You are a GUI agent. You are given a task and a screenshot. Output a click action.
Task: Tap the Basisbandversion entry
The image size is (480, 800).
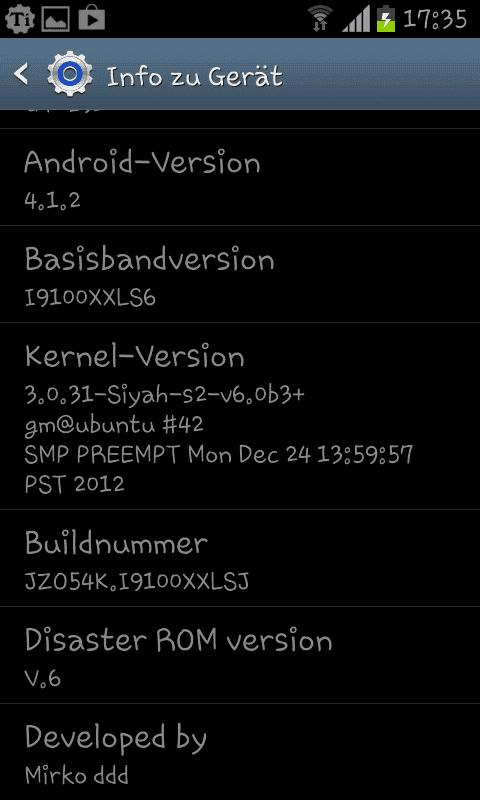(x=240, y=274)
